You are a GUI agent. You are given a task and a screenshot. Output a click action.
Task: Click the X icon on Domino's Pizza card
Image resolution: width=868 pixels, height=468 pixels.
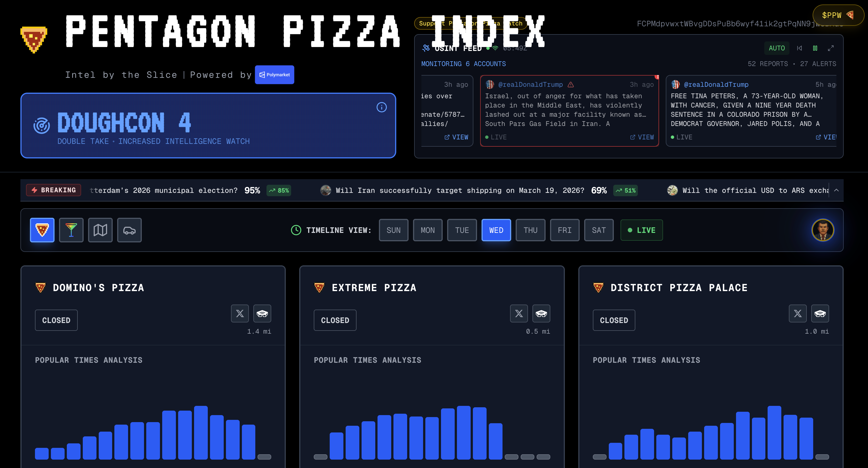(240, 313)
